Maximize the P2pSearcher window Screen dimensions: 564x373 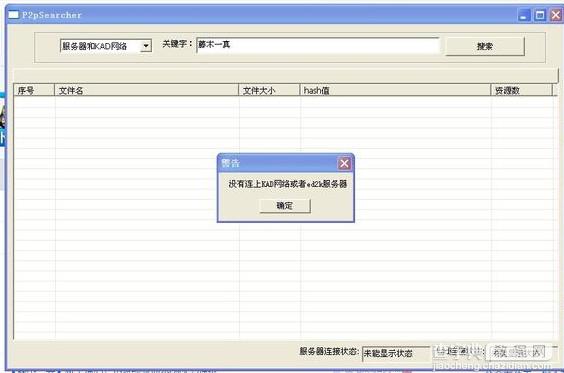point(540,15)
